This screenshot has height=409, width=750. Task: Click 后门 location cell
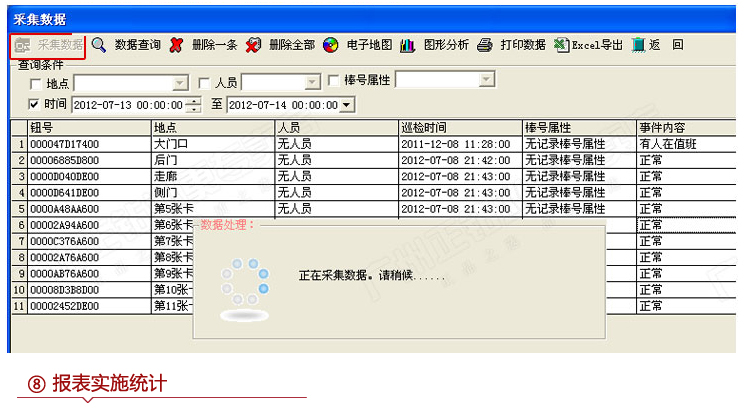pos(213,160)
